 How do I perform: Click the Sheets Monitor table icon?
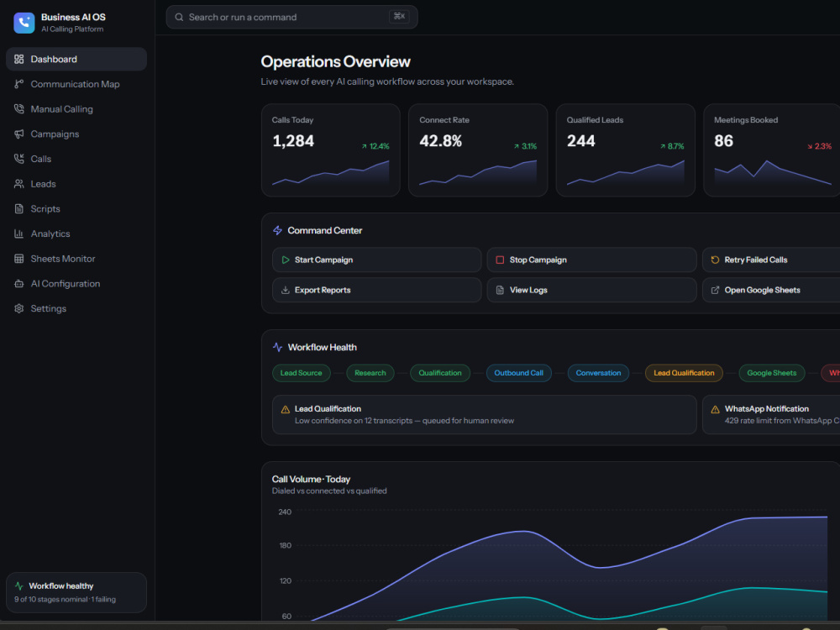point(18,259)
